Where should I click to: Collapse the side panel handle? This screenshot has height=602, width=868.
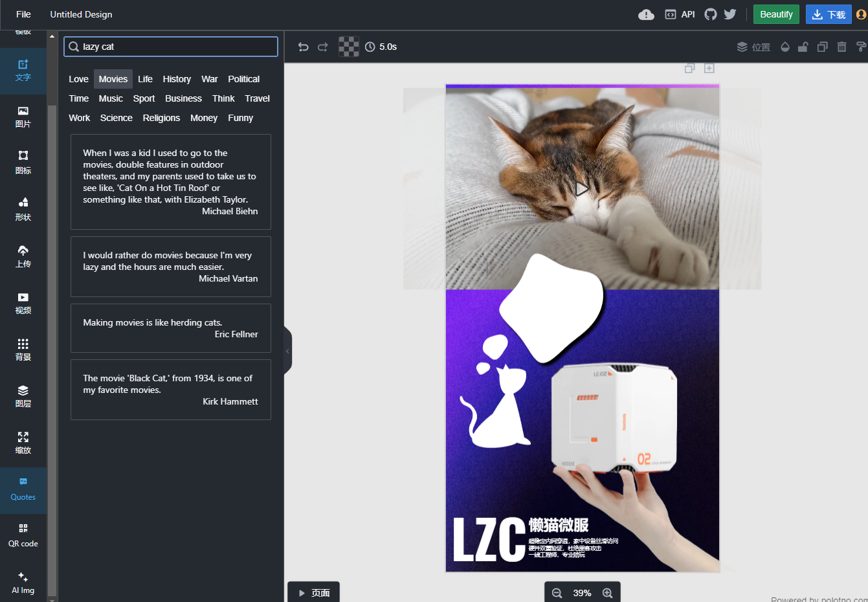click(288, 351)
